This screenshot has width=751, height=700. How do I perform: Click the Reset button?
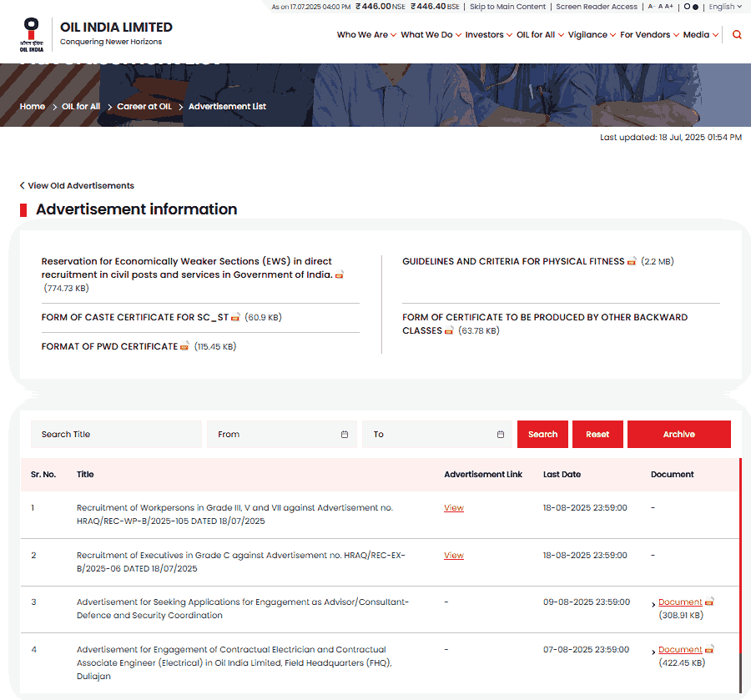597,435
